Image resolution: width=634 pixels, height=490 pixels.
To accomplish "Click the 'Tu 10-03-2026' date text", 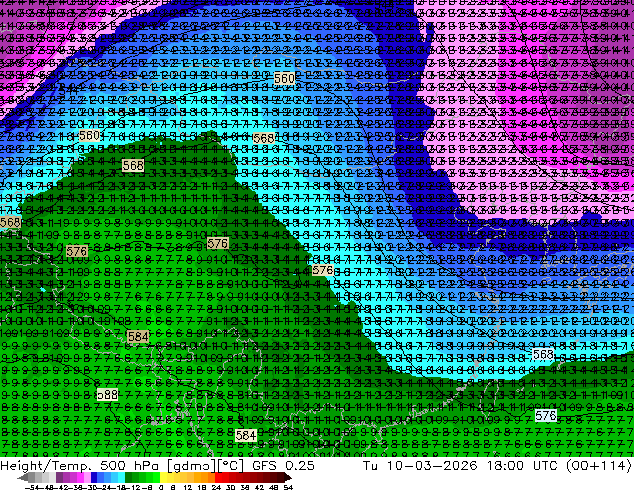I will (x=420, y=465).
